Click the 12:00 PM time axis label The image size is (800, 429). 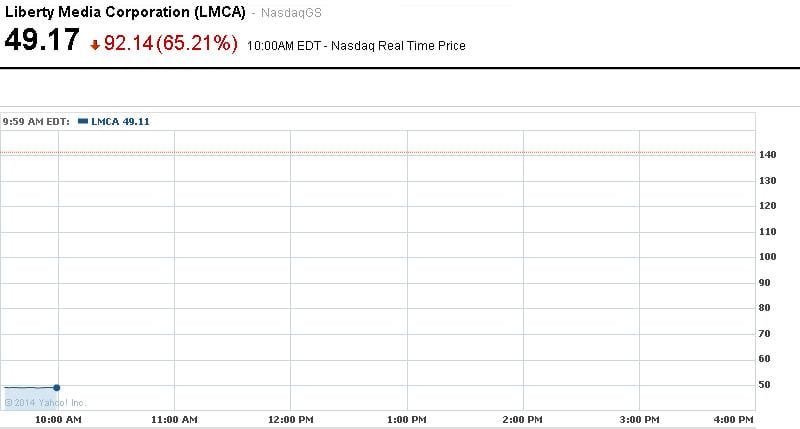[x=290, y=419]
